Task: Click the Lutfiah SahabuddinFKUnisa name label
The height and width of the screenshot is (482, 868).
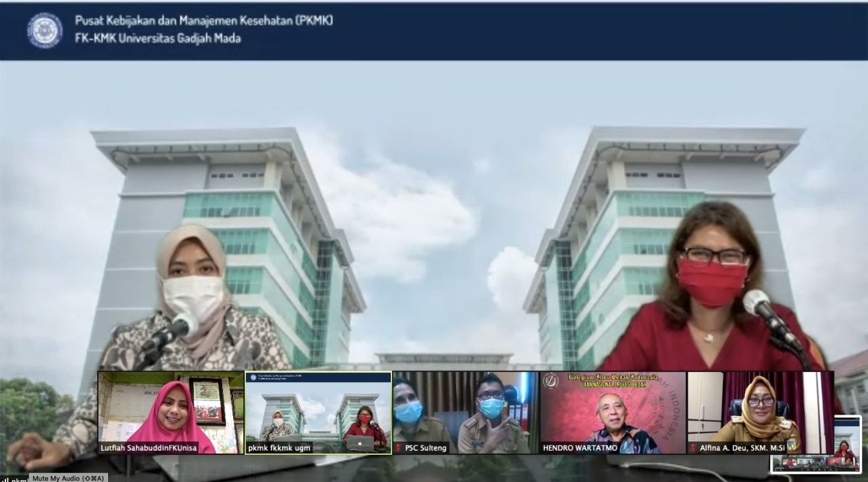Action: pos(149,449)
